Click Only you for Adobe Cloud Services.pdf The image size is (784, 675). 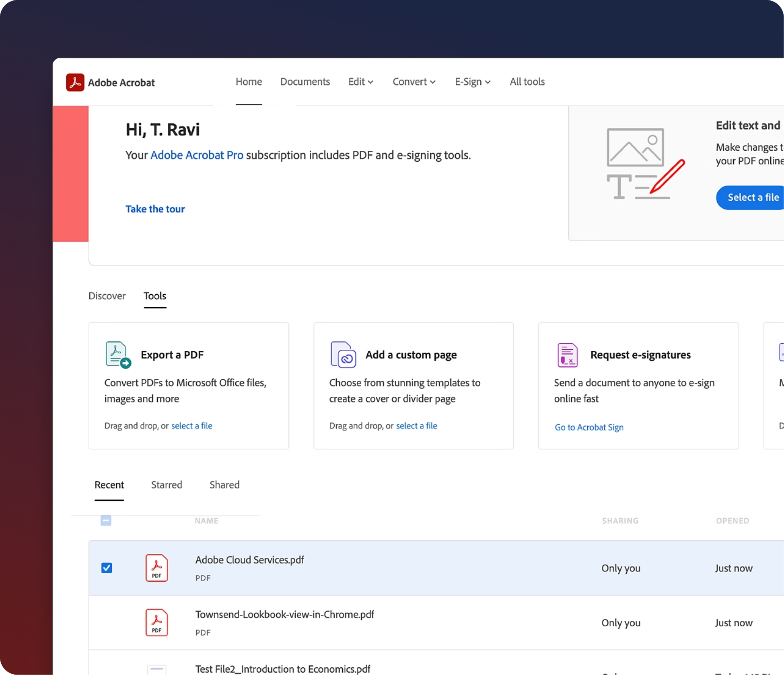621,568
